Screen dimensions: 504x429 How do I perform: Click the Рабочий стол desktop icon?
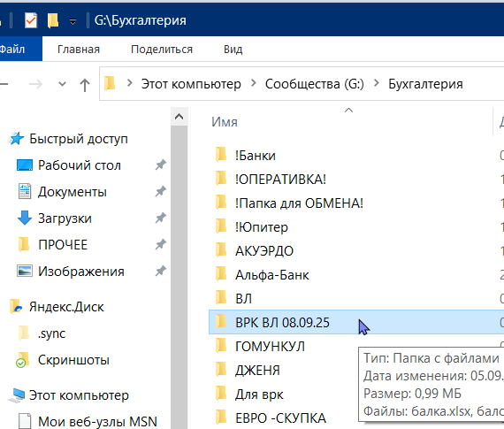coord(25,165)
